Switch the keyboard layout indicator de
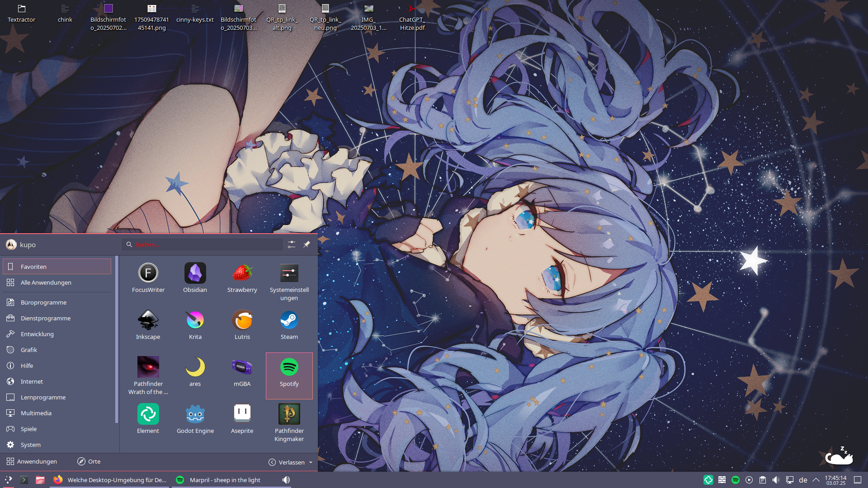This screenshot has width=868, height=488. click(803, 480)
